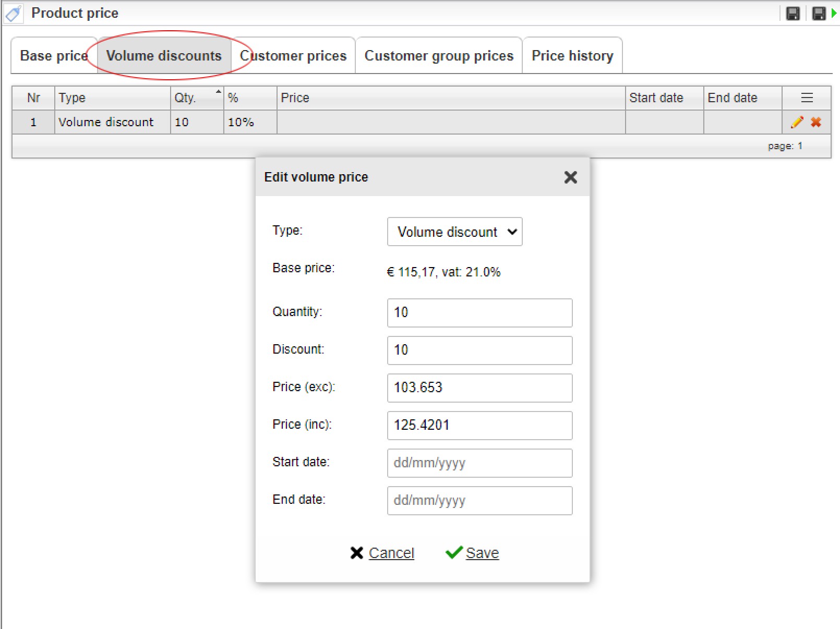840x629 pixels.
Task: Focus the Discount input field
Action: (479, 350)
